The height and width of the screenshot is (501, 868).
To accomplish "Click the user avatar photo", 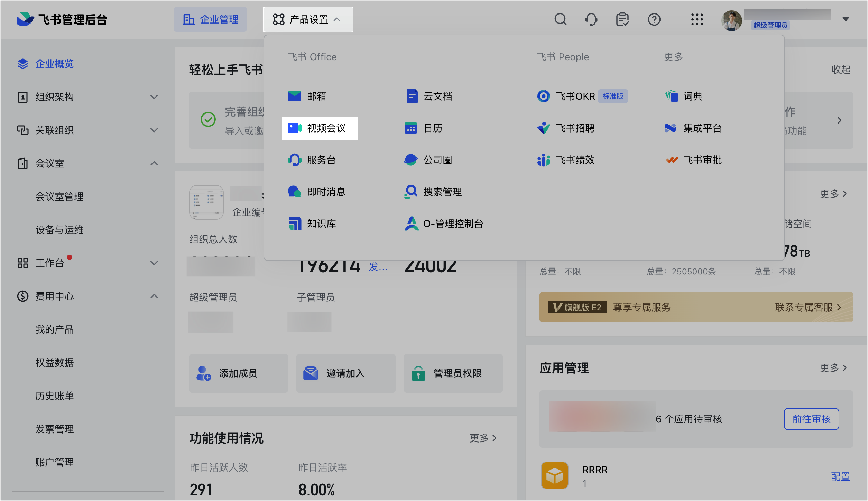I will pyautogui.click(x=731, y=20).
